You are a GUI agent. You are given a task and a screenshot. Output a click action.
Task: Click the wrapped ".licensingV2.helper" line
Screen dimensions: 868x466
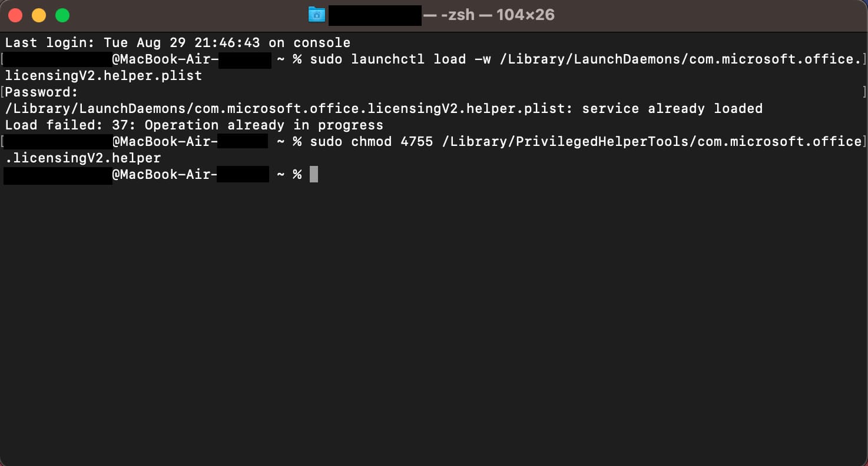pos(83,158)
